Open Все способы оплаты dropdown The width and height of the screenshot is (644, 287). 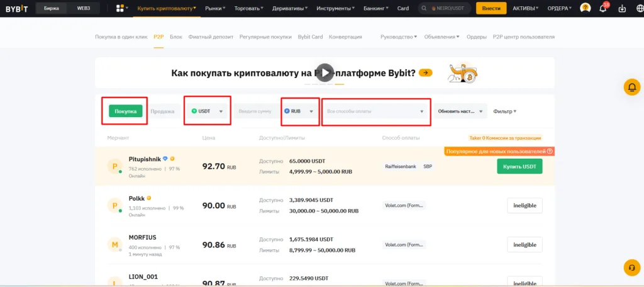coord(375,111)
